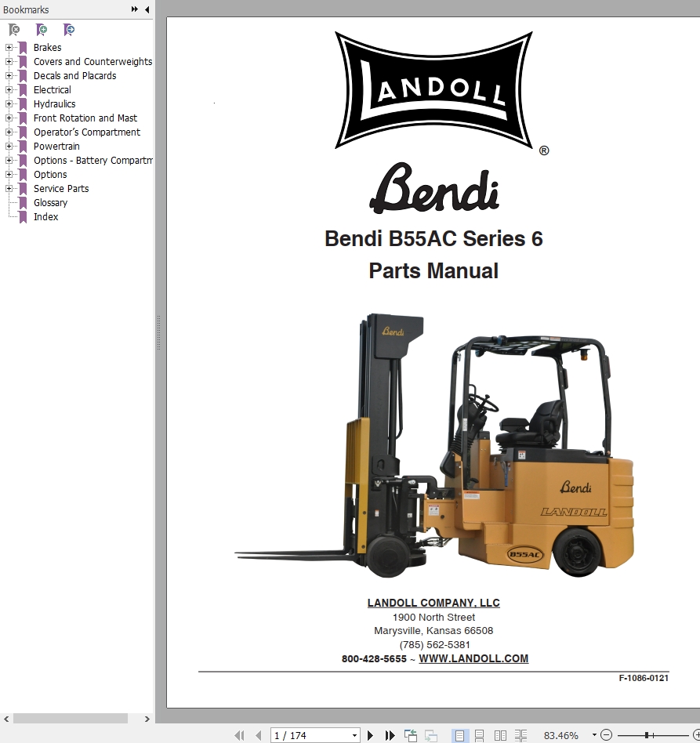Expand the Options - Battery Compartment bookmark
The width and height of the screenshot is (700, 743).
point(9,161)
